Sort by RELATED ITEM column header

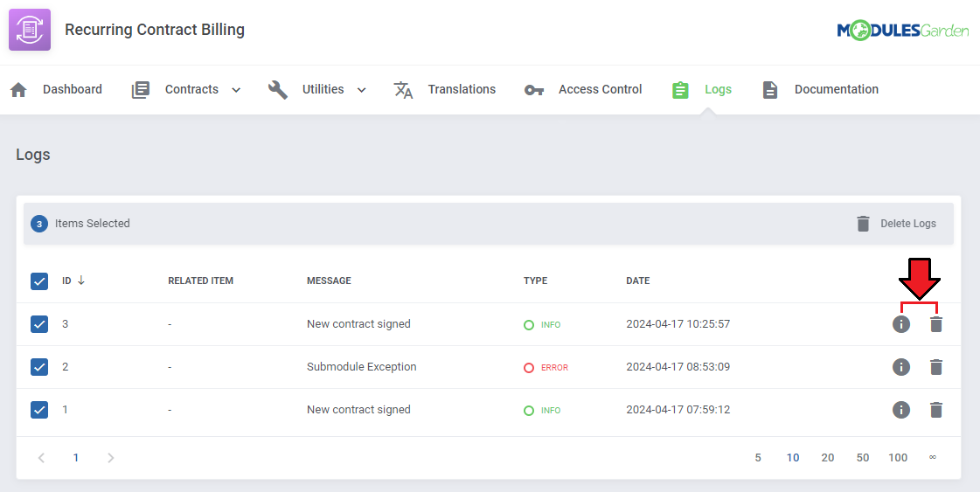coord(200,281)
